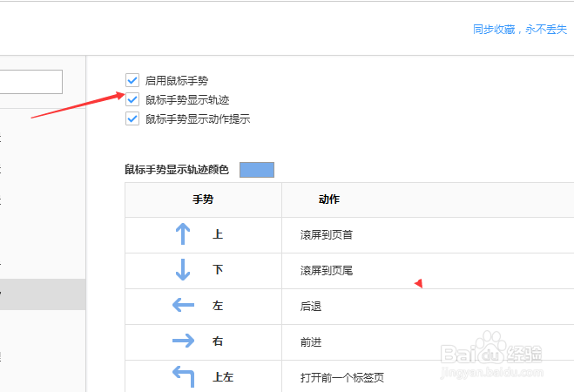The height and width of the screenshot is (392, 574).
Task: Select the 打开前一个标签页 action cell
Action: [x=428, y=376]
